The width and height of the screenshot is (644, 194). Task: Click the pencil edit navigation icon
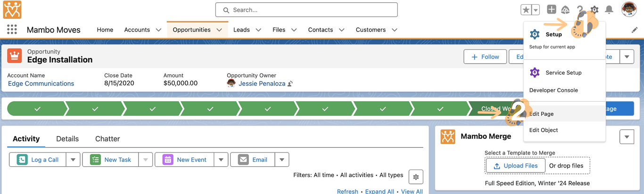(x=635, y=30)
